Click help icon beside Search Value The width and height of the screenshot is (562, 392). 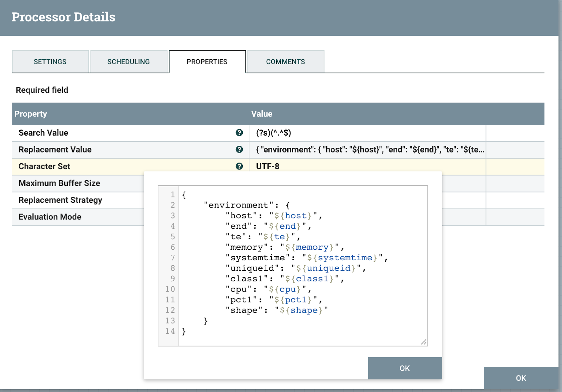click(x=239, y=133)
